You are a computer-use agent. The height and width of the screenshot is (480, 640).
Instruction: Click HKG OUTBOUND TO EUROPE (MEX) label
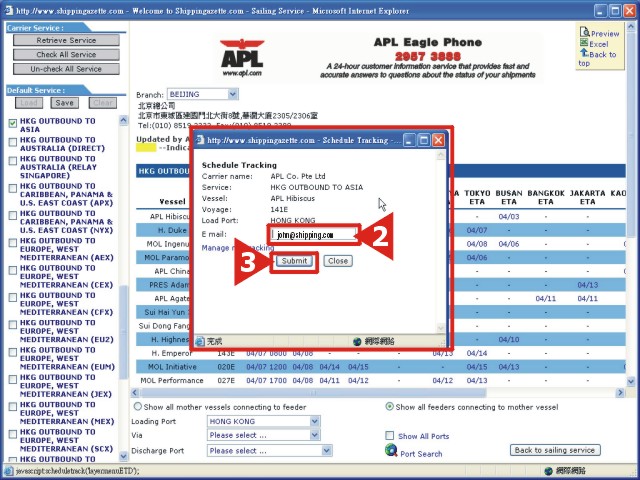pos(67,413)
